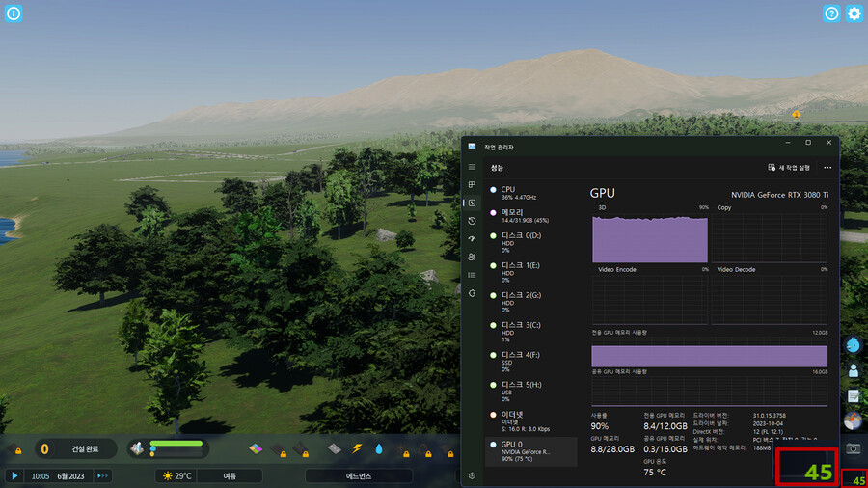Open the more options ellipsis menu
Screen dimensions: 868x488
[827, 167]
